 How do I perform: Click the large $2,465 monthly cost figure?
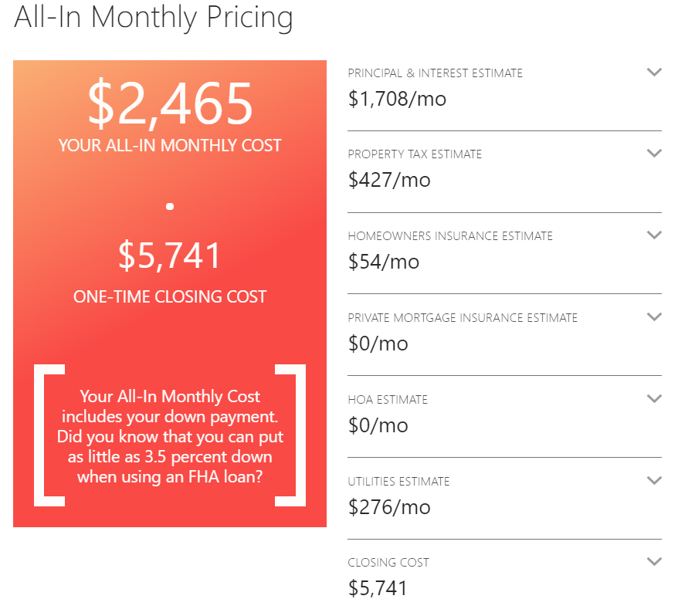pyautogui.click(x=170, y=105)
